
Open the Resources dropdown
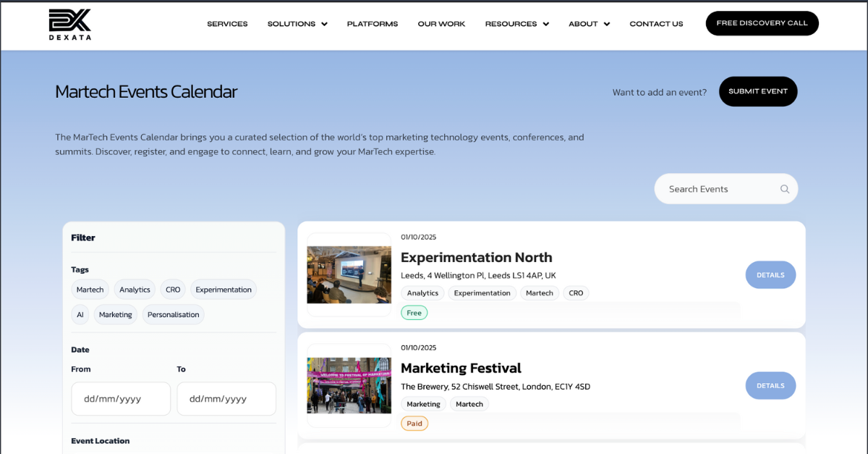click(516, 23)
